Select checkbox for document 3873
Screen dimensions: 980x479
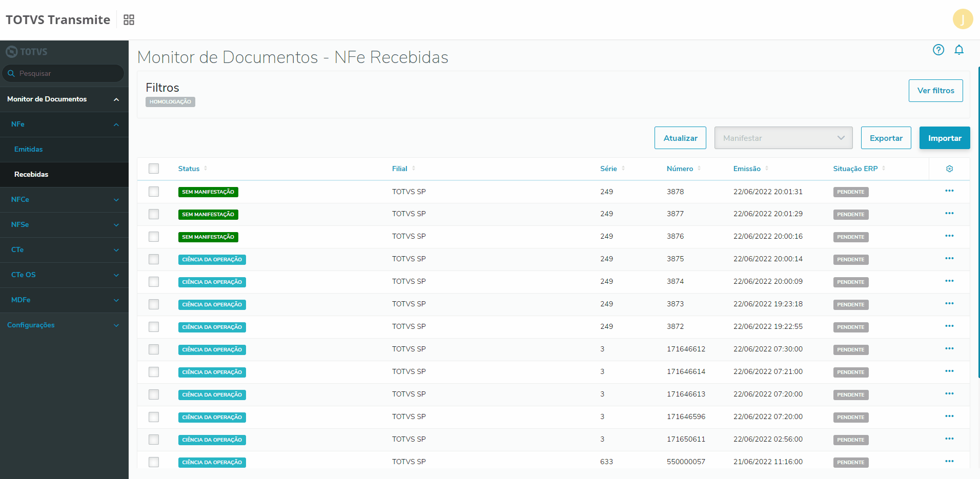point(154,304)
